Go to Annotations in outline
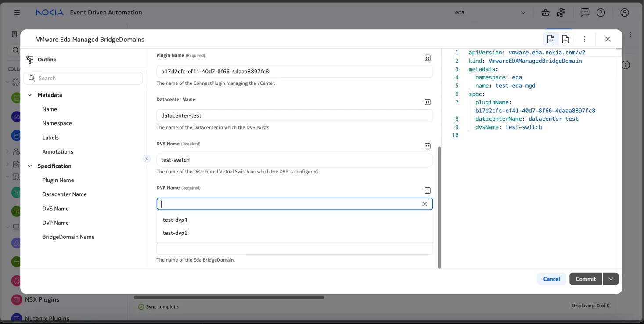This screenshot has width=644, height=324. click(x=58, y=151)
